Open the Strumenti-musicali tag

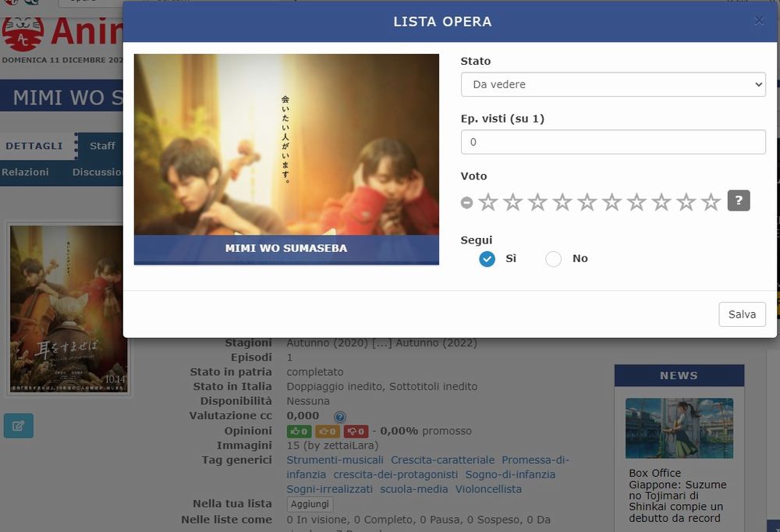335,460
